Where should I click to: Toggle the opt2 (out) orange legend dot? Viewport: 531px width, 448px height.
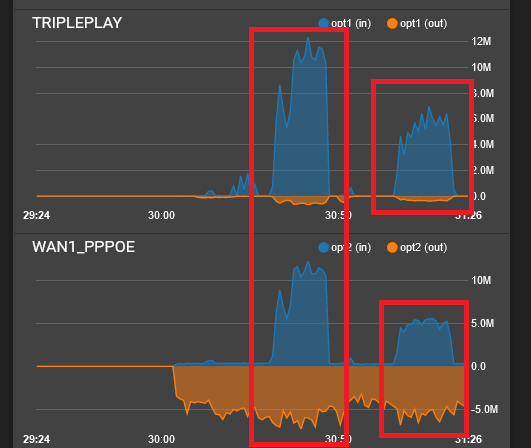[392, 248]
